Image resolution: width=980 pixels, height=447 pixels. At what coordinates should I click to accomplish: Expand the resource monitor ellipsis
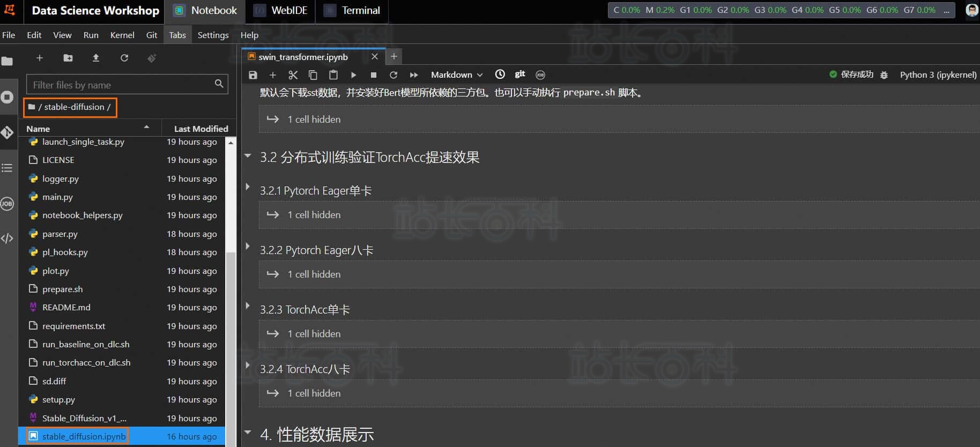(x=946, y=10)
